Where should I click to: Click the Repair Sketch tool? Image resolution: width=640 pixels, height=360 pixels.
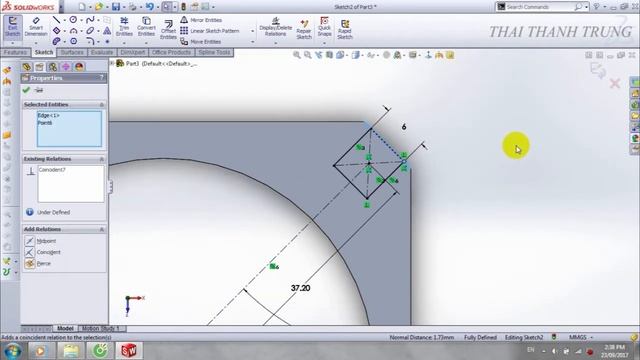pos(304,29)
